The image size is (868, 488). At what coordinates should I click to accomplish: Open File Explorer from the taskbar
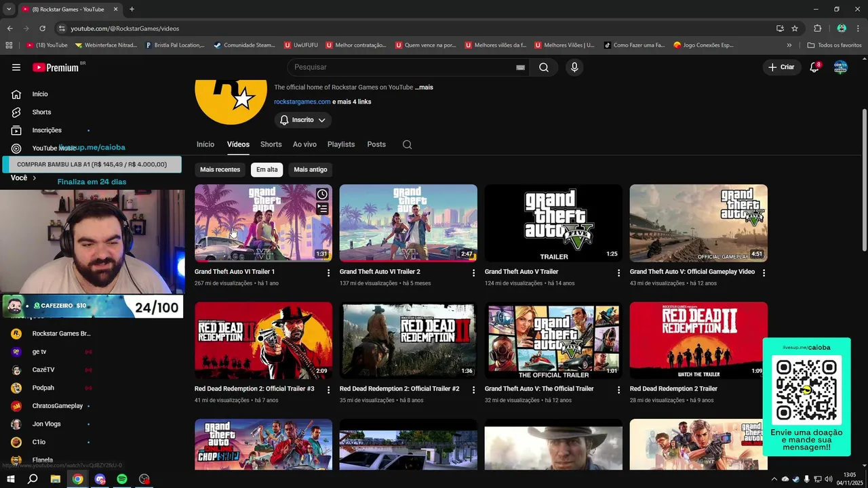pyautogui.click(x=56, y=479)
